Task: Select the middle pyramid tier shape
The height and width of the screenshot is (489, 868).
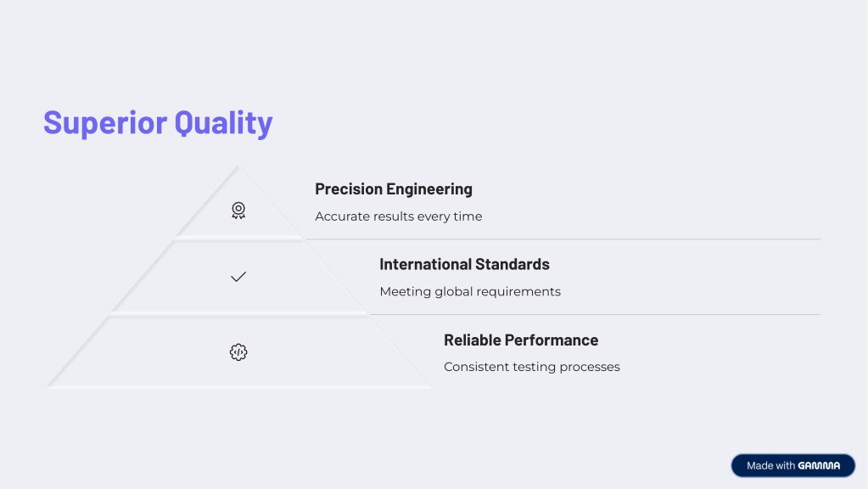Action: pos(238,277)
